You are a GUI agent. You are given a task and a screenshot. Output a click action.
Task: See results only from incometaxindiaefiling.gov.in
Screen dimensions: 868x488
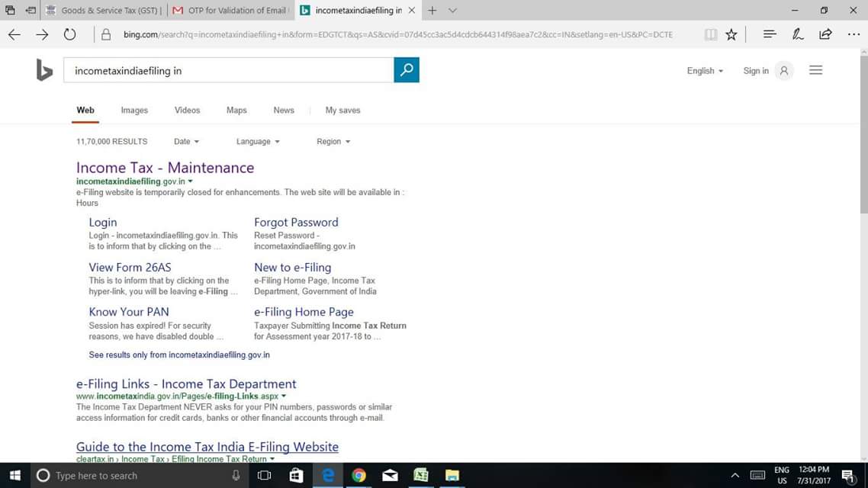pos(179,355)
